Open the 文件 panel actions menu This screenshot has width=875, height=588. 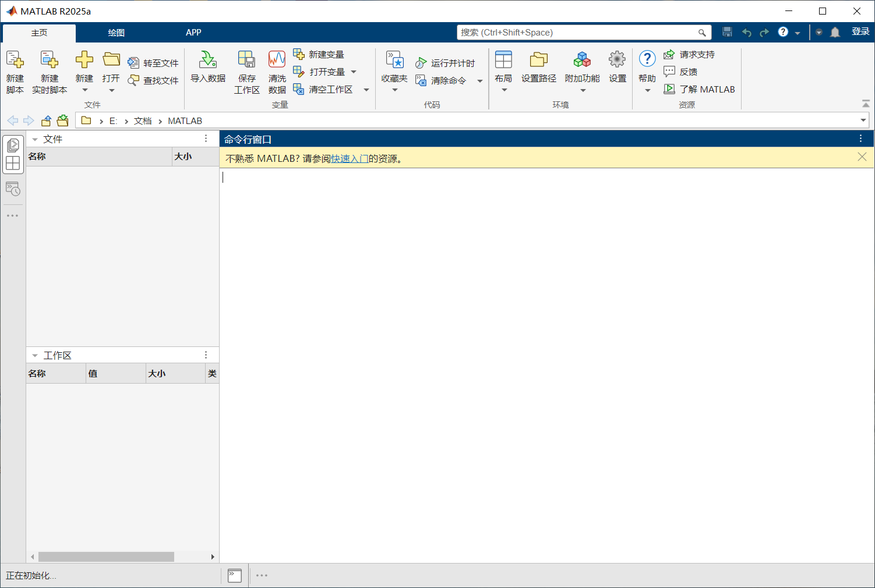point(206,139)
